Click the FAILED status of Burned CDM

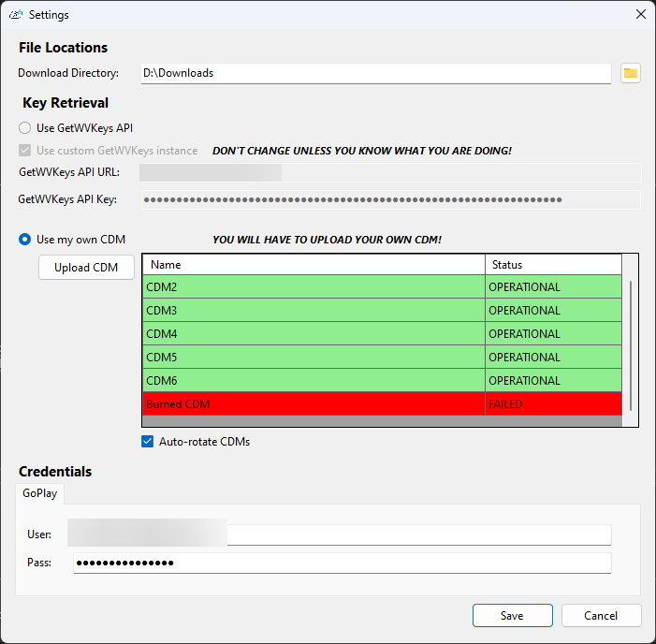553,404
